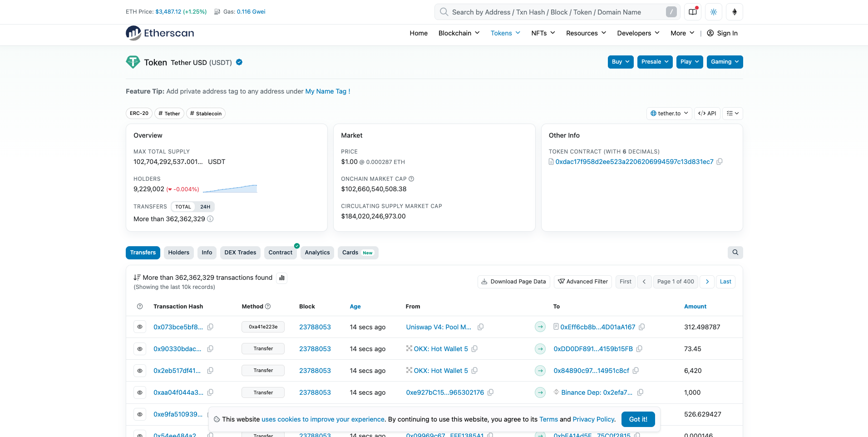Click the Tether token logo icon
Viewport: 868px width, 437px height.
coord(133,62)
